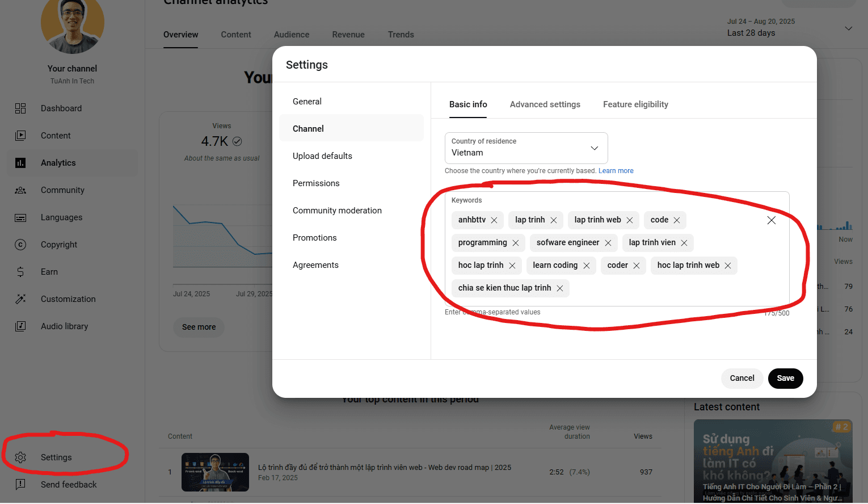Expand the Last 28 days date range
The image size is (868, 504).
848,28
